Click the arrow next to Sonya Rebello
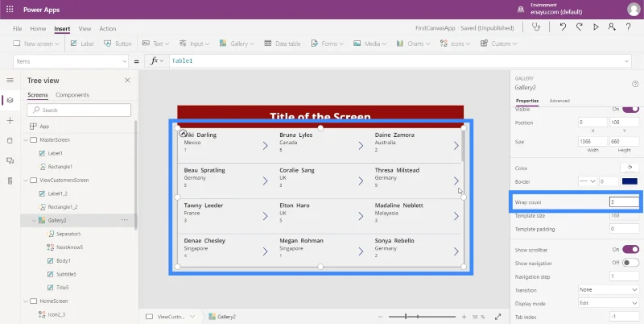Viewport: 644px width, 324px height. 456,251
